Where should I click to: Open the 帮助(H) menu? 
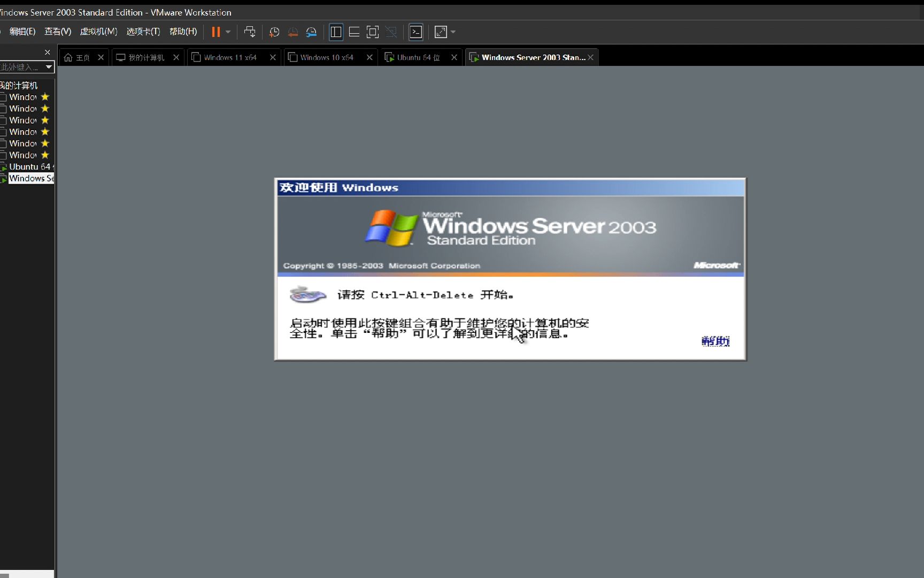[x=183, y=32]
